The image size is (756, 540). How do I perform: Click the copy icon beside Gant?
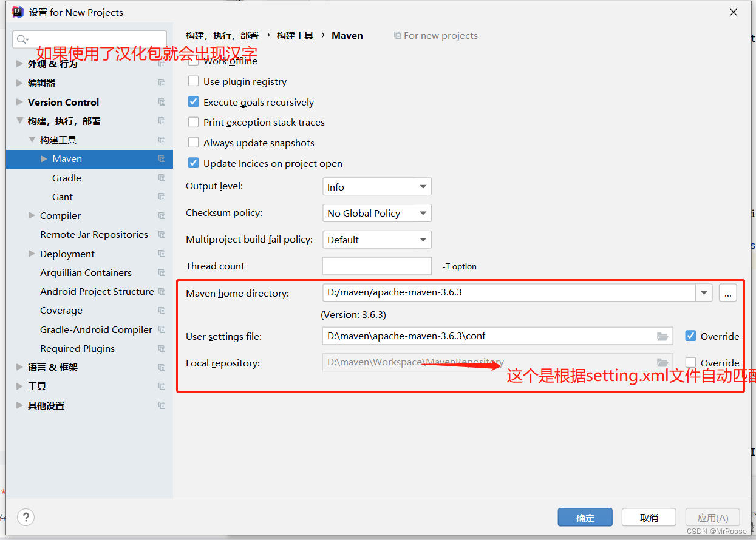(162, 197)
